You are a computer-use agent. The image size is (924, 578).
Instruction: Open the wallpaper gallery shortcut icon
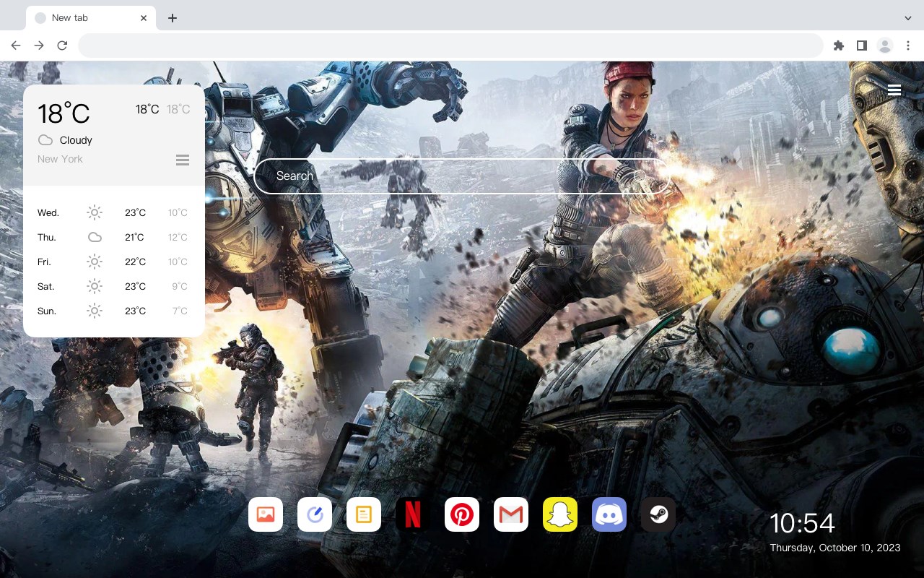click(266, 514)
